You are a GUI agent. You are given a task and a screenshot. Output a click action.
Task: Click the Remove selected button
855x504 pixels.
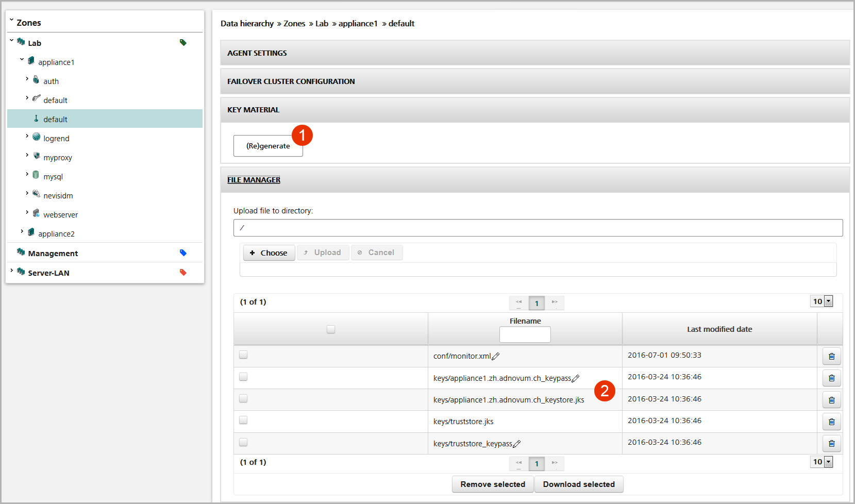pyautogui.click(x=493, y=484)
